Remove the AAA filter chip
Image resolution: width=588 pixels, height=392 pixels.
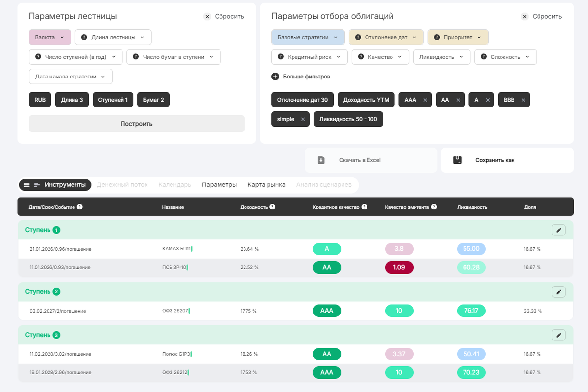click(425, 100)
